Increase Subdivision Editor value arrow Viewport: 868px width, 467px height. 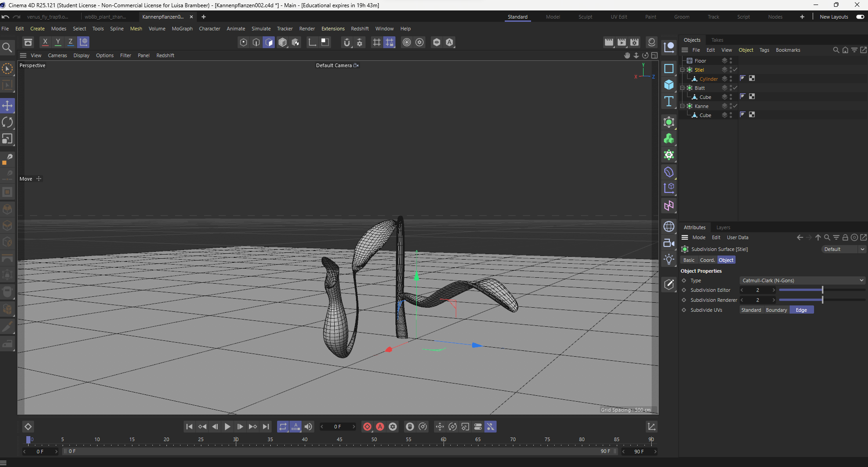(x=774, y=290)
